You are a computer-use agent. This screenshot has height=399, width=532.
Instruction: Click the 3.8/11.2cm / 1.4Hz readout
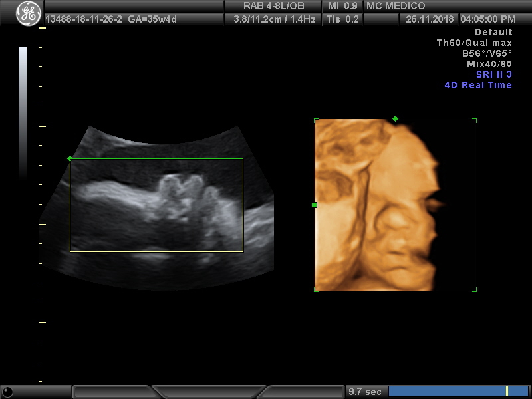(275, 19)
